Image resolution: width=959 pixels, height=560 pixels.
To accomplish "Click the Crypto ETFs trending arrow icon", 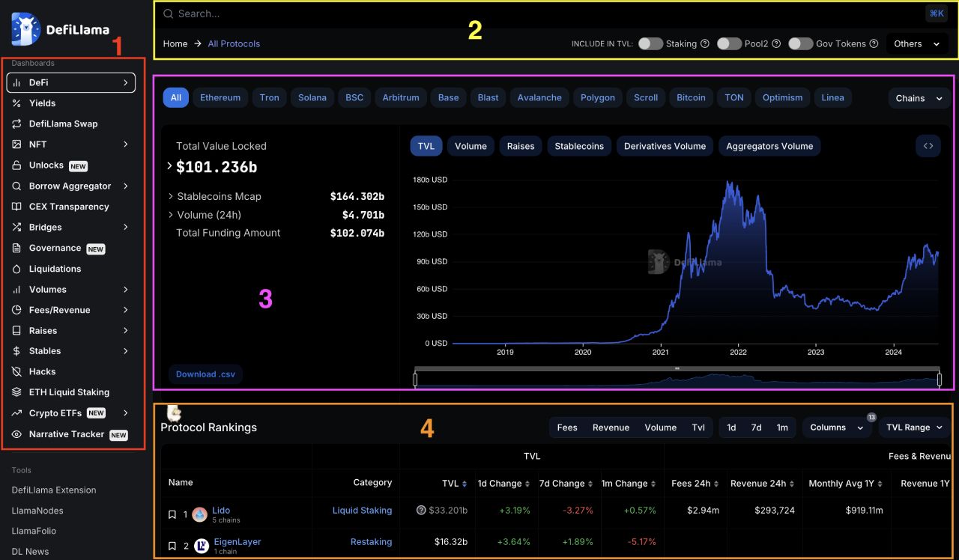I will click(x=16, y=413).
